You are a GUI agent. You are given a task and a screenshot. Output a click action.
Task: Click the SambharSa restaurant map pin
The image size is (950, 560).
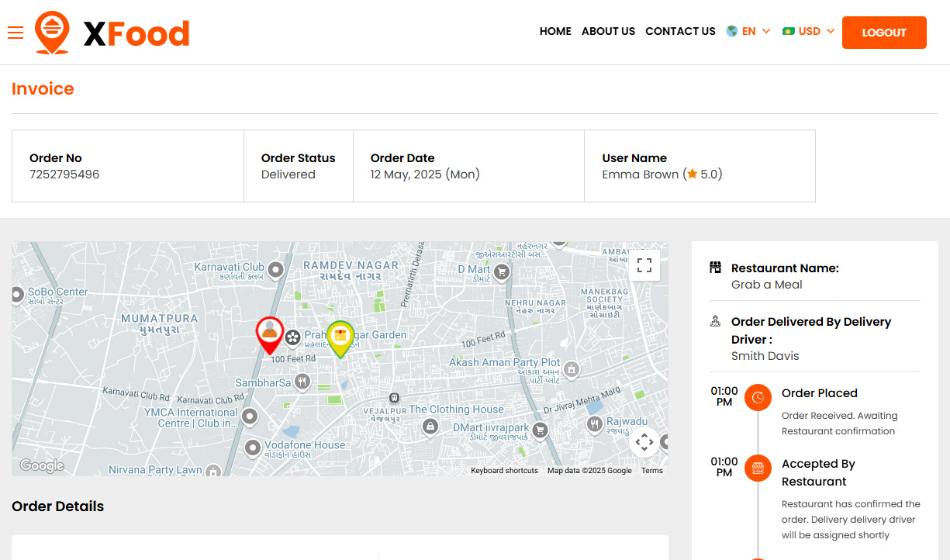point(302,381)
